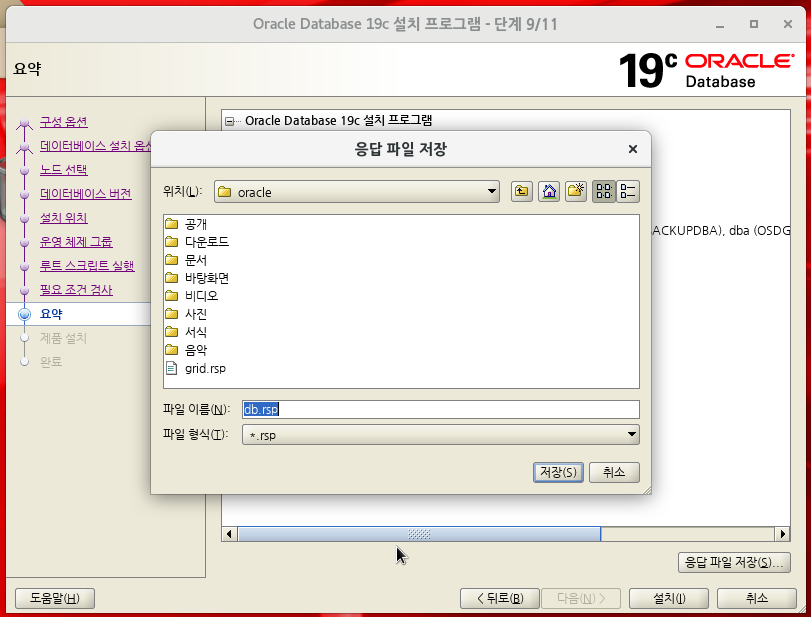The image size is (811, 617).
Task: Minimize the installer window
Action: click(720, 24)
